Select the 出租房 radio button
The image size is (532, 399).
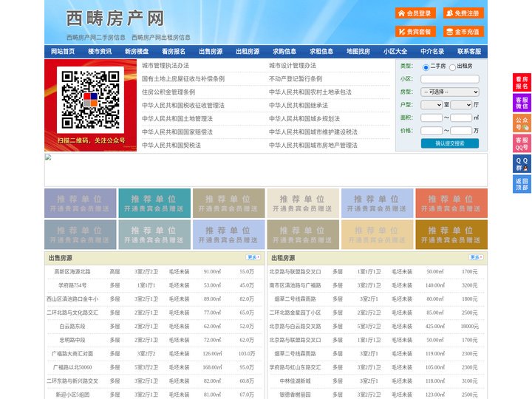[x=452, y=67]
